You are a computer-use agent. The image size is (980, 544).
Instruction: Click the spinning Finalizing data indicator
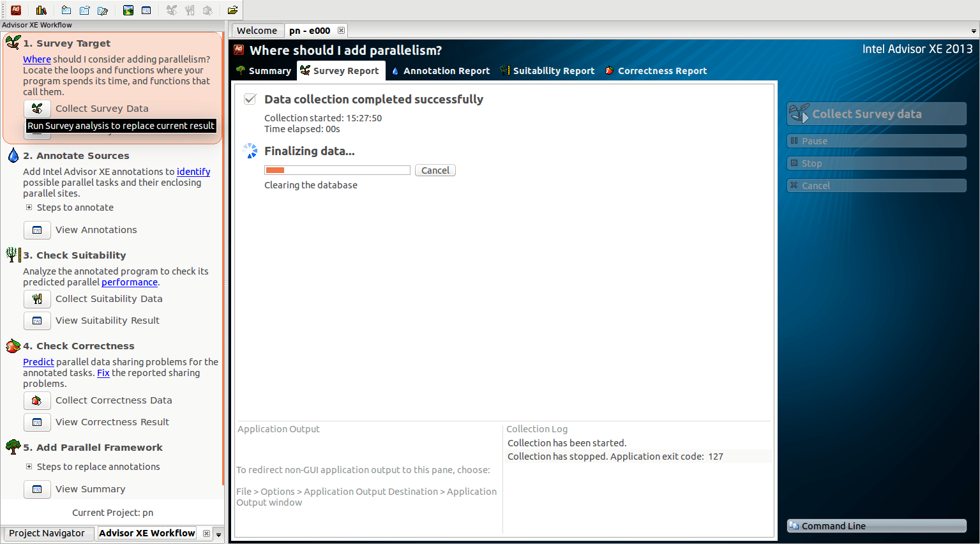[250, 151]
